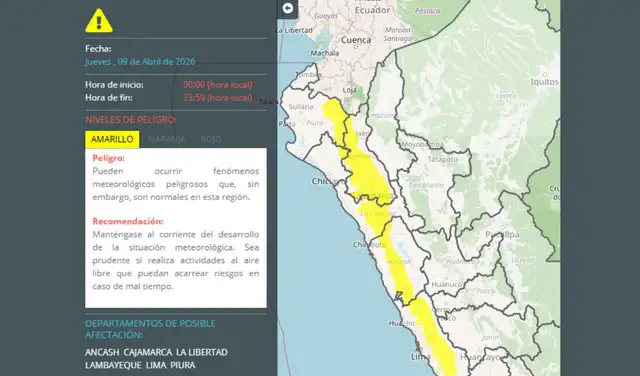
Task: Click the Huánuco city label on the map
Action: (x=447, y=285)
